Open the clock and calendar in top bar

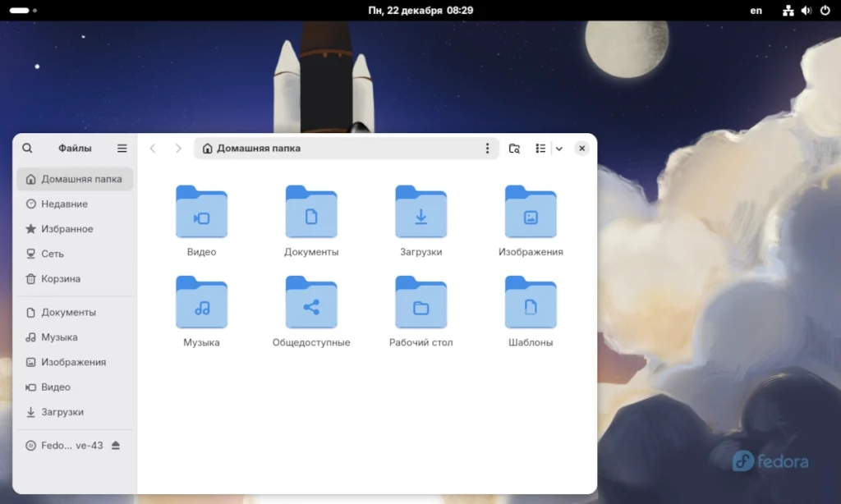(x=420, y=10)
